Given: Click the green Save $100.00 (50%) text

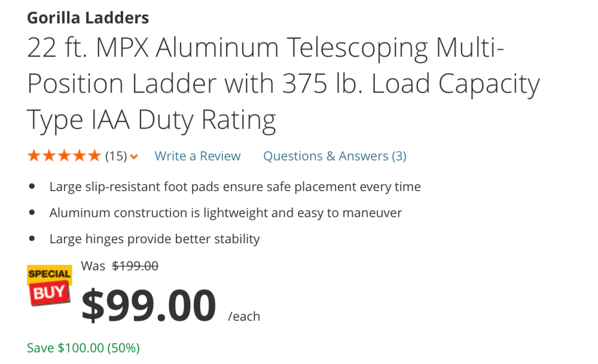Looking at the screenshot, I should 83,348.
